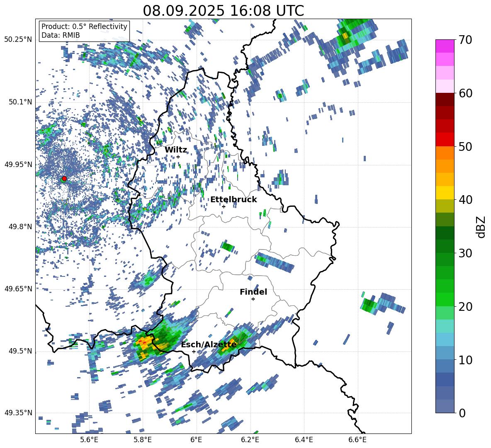Viewport: 491px width, 448px height.
Task: Click the Findel location cross marker
Action: 253,299
